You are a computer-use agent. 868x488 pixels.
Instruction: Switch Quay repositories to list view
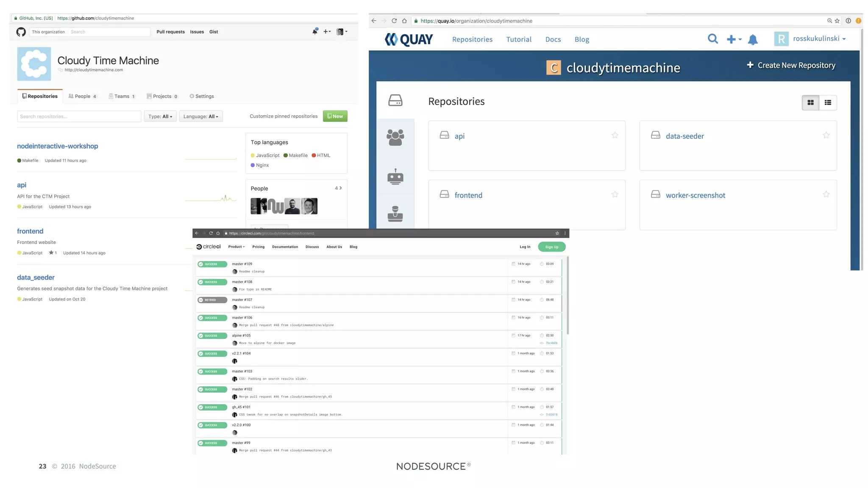click(828, 103)
